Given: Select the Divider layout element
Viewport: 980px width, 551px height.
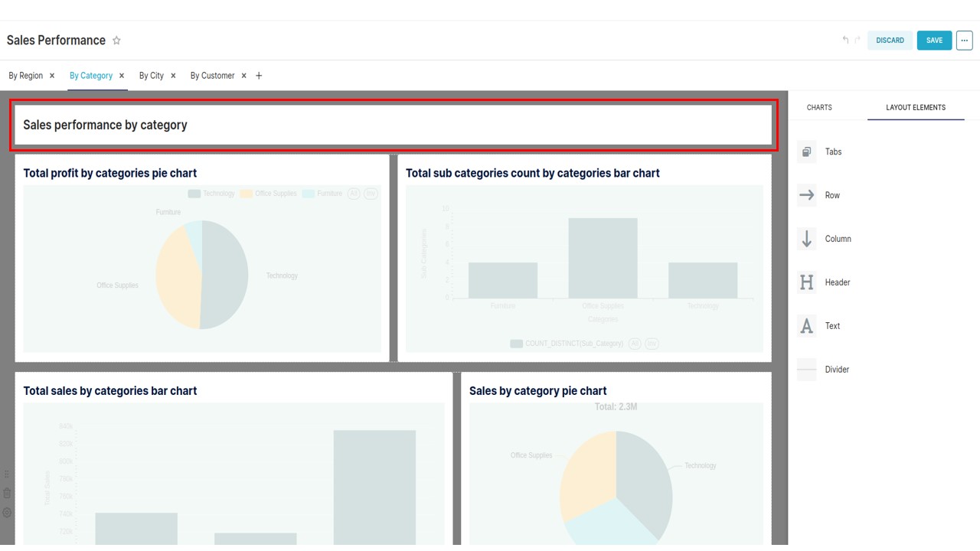Looking at the screenshot, I should [x=836, y=370].
